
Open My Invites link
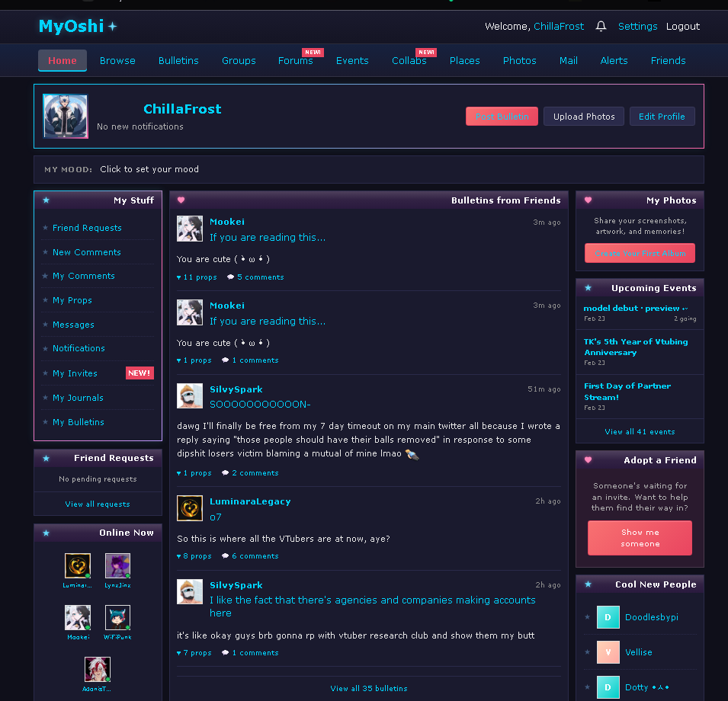point(75,373)
